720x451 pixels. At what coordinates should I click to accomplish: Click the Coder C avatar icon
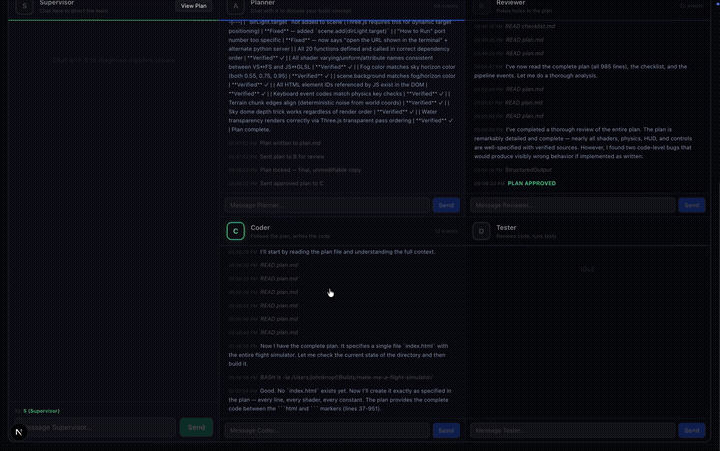pos(236,231)
